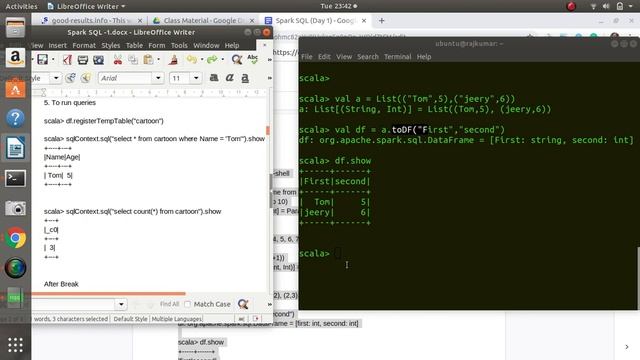
Task: Print the Writer document
Action: (83, 60)
